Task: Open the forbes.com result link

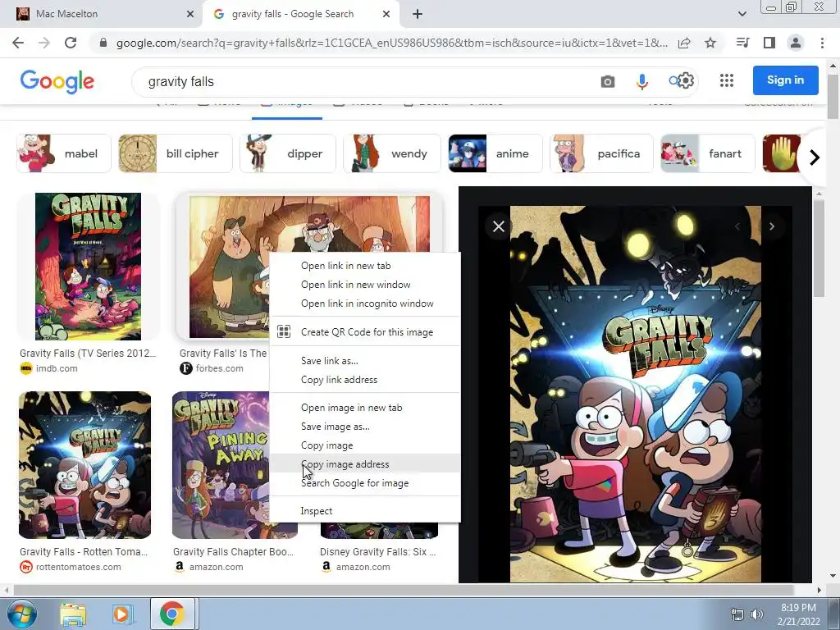Action: click(223, 361)
